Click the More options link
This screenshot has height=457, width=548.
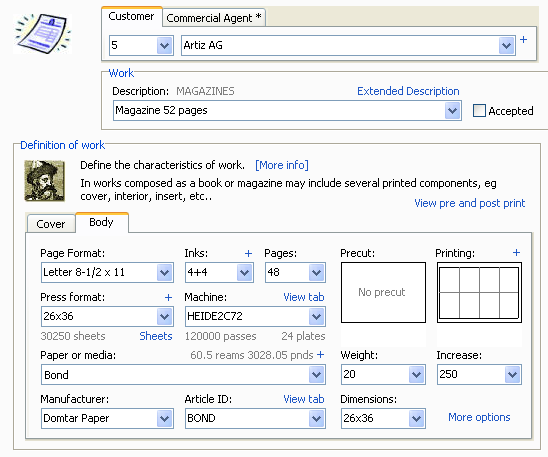(479, 417)
